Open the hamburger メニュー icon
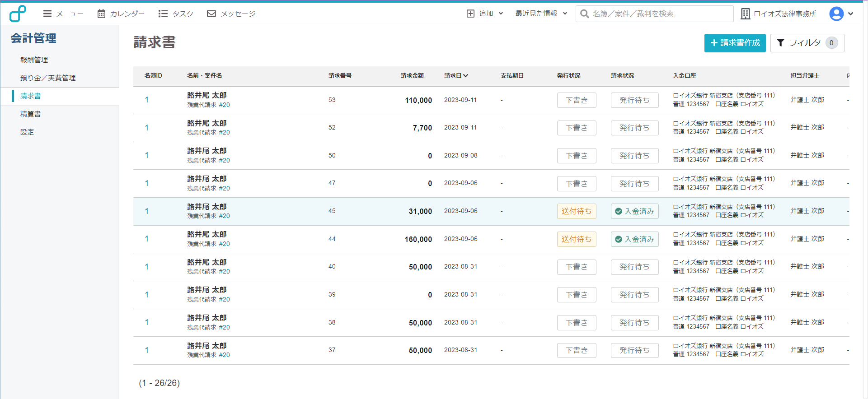 click(x=47, y=14)
